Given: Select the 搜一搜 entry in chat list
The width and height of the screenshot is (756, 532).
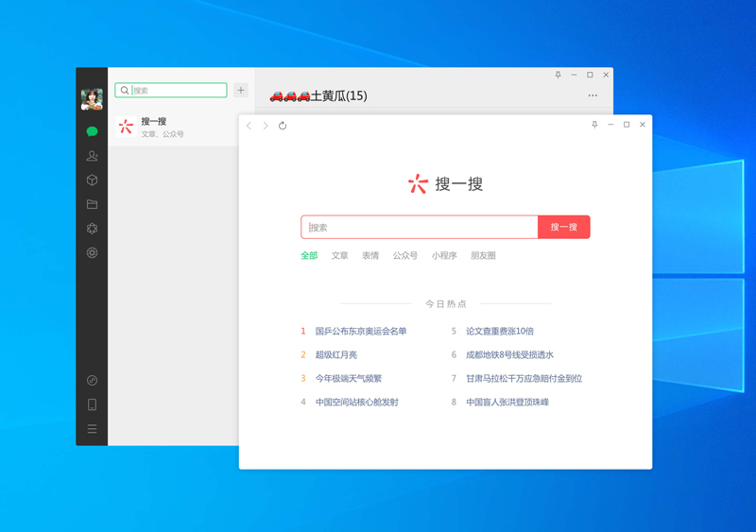Looking at the screenshot, I should (x=174, y=128).
